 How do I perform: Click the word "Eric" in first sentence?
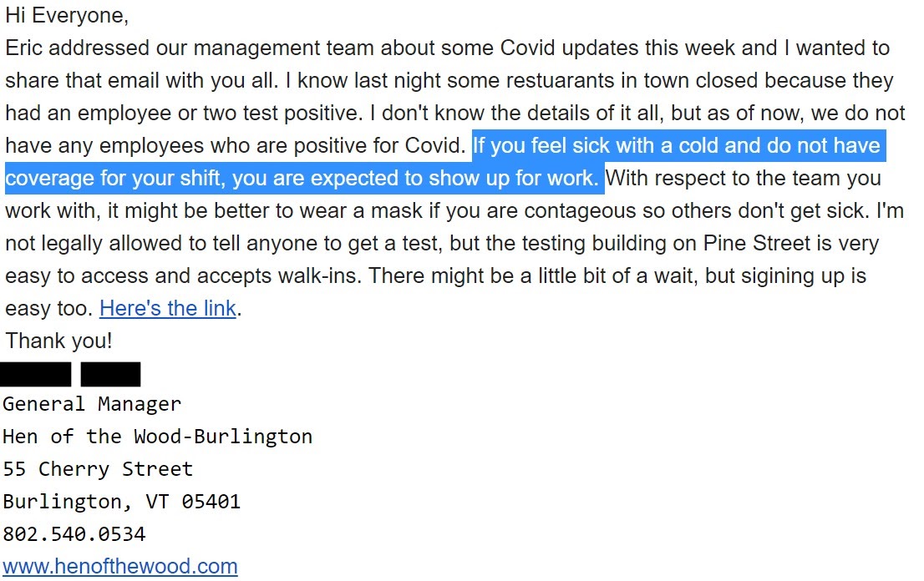[x=24, y=48]
